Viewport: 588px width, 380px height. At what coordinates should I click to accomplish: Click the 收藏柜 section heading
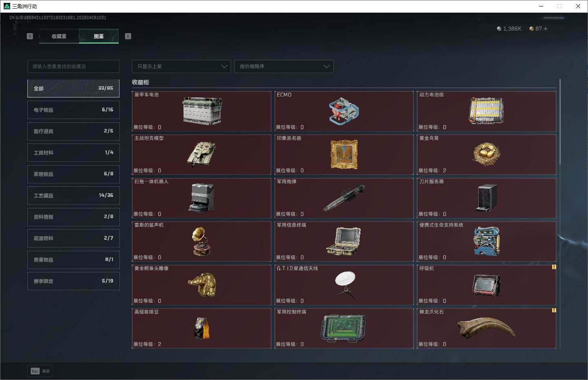(x=140, y=82)
